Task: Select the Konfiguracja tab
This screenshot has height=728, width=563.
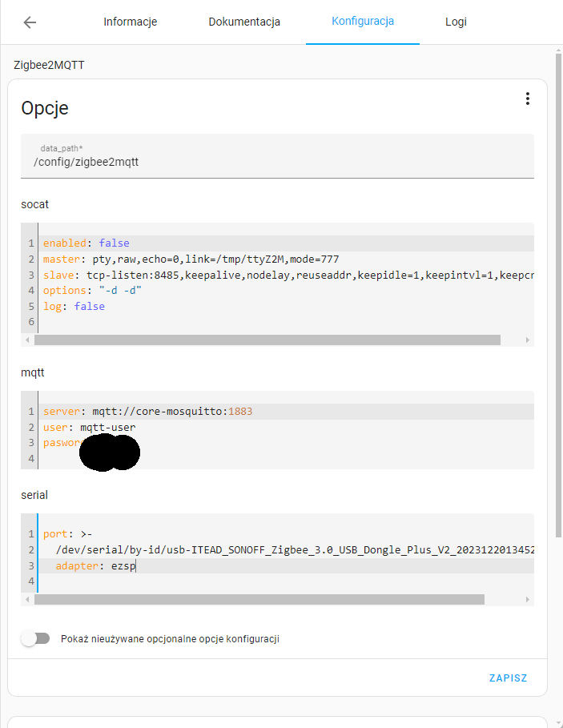Action: pos(363,22)
